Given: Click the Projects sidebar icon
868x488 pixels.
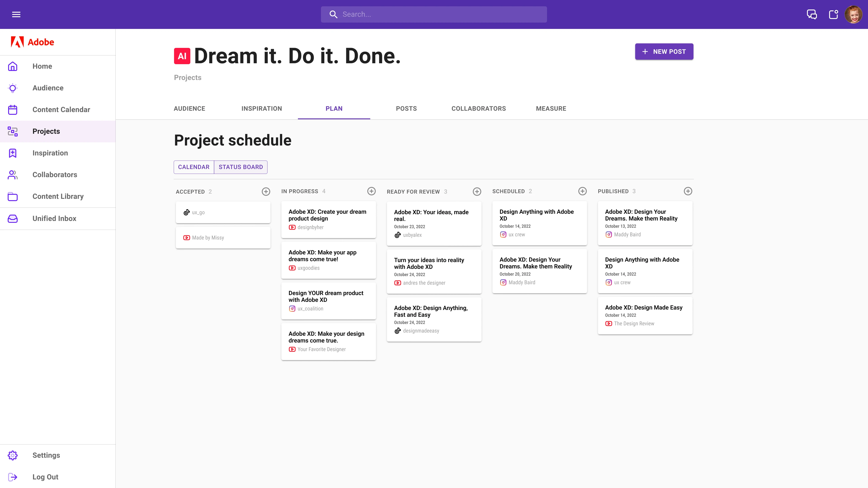Looking at the screenshot, I should [13, 131].
